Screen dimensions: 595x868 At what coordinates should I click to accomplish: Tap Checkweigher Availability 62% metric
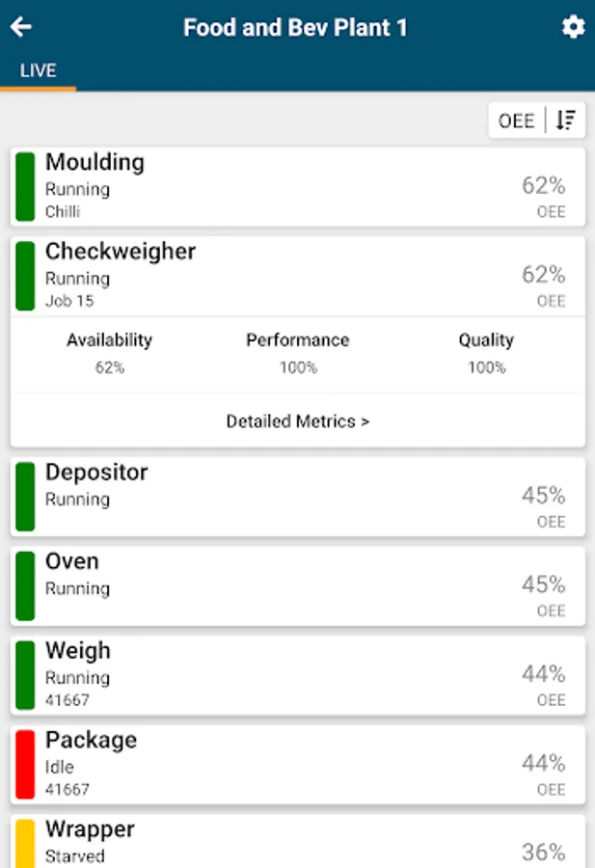pos(109,353)
